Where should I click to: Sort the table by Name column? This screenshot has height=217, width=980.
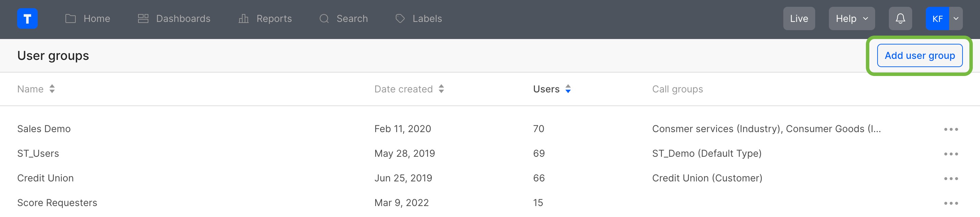52,89
